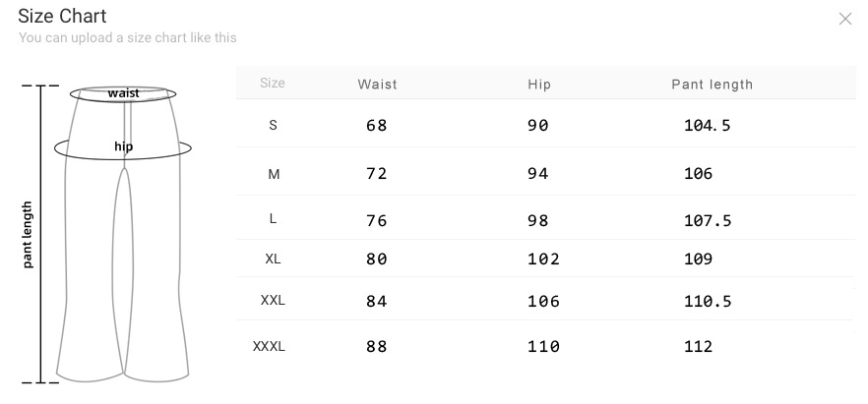The image size is (868, 404).
Task: Click pant length value 109 for XL
Action: click(x=698, y=260)
